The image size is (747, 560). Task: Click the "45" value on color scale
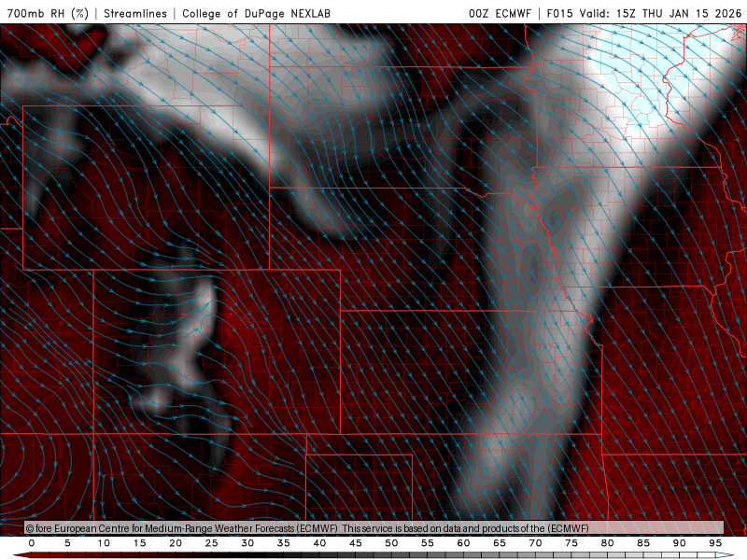coord(356,543)
